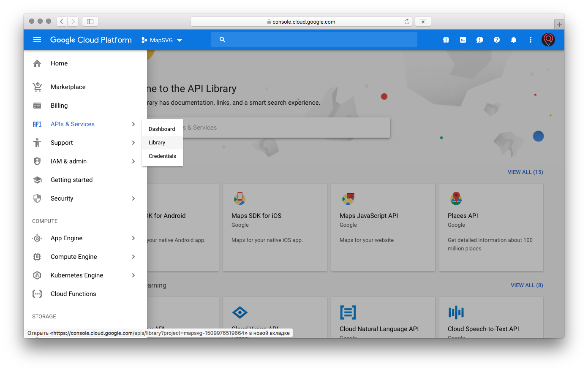The width and height of the screenshot is (588, 372).
Task: Open Safari top sites star button
Action: [x=423, y=22]
